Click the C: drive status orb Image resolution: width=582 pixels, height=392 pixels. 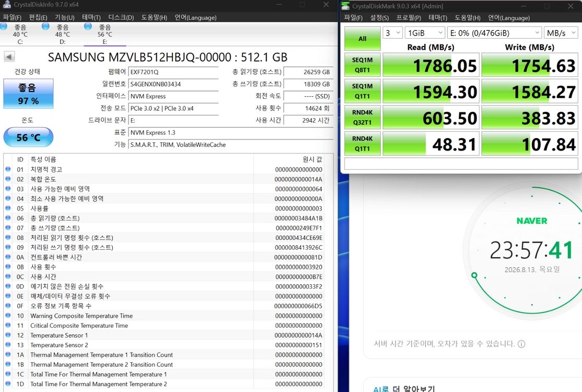(x=4, y=26)
